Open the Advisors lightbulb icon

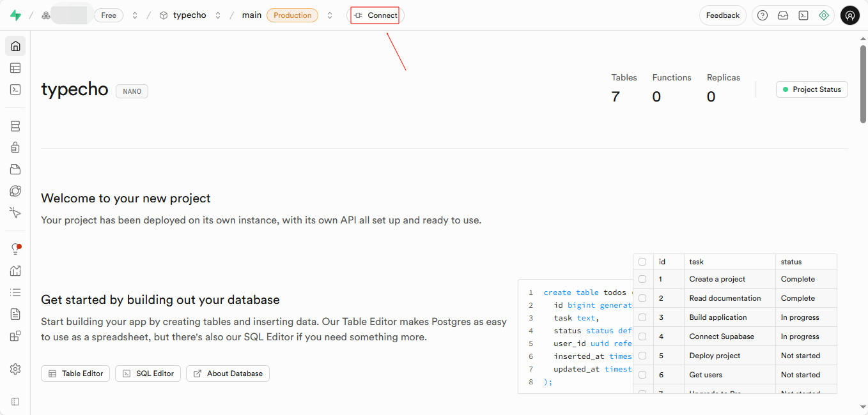click(x=15, y=249)
